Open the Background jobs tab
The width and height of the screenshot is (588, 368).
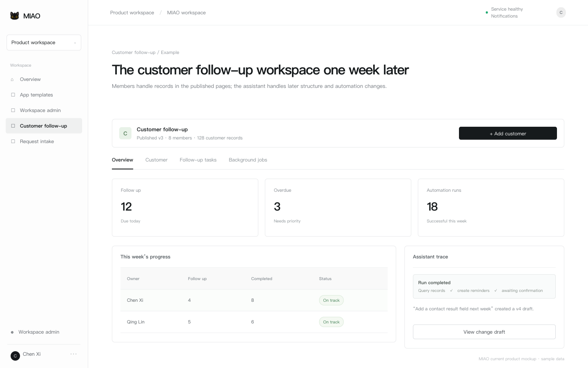point(248,160)
